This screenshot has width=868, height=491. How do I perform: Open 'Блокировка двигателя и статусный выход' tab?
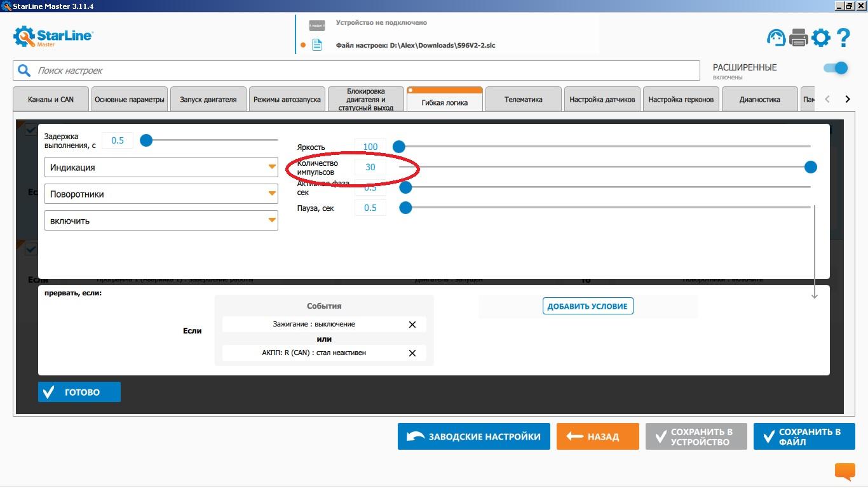[366, 100]
